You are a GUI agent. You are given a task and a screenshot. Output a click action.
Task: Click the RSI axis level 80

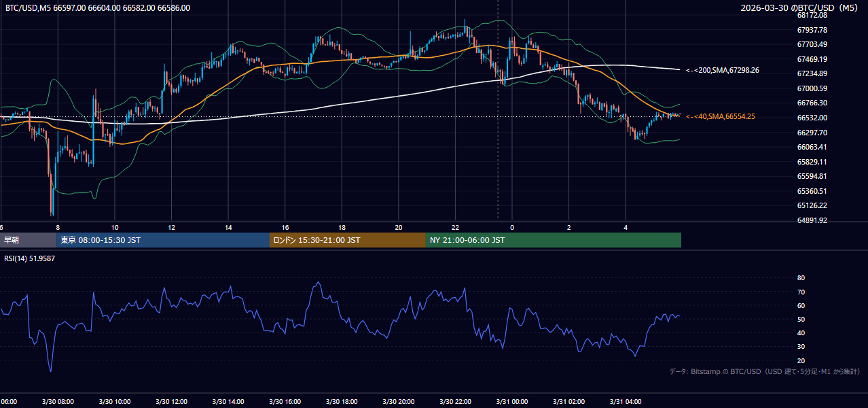pyautogui.click(x=801, y=278)
